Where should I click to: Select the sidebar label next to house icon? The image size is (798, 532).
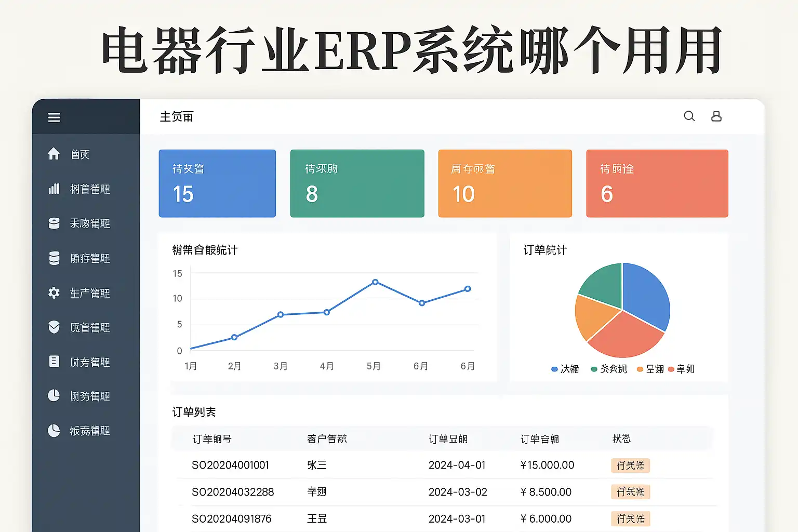tap(81, 154)
